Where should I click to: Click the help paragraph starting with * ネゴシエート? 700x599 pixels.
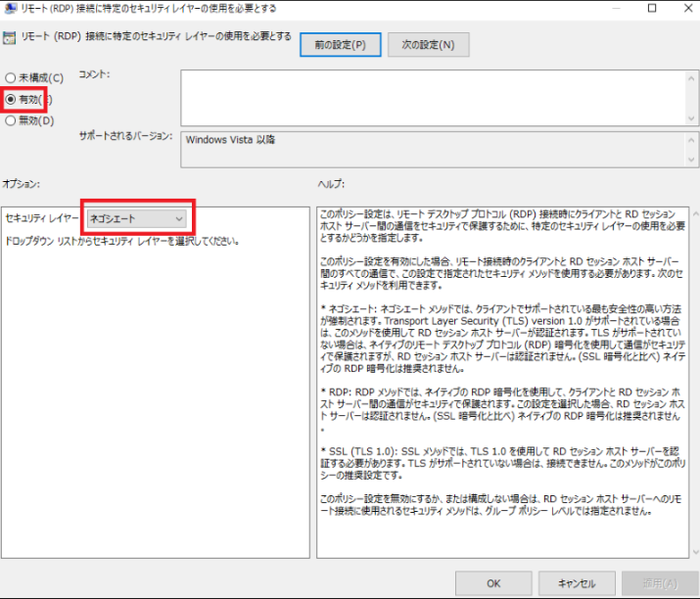coord(502,339)
